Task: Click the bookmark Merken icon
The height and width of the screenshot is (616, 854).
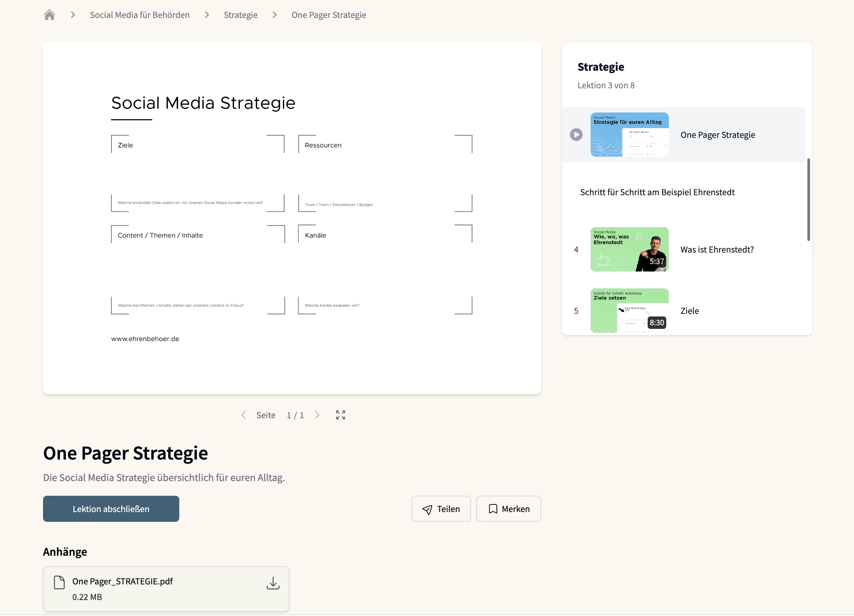Action: [x=493, y=509]
